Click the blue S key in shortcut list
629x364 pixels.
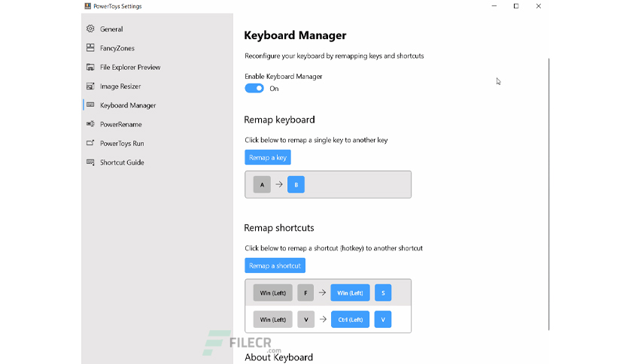pos(383,293)
